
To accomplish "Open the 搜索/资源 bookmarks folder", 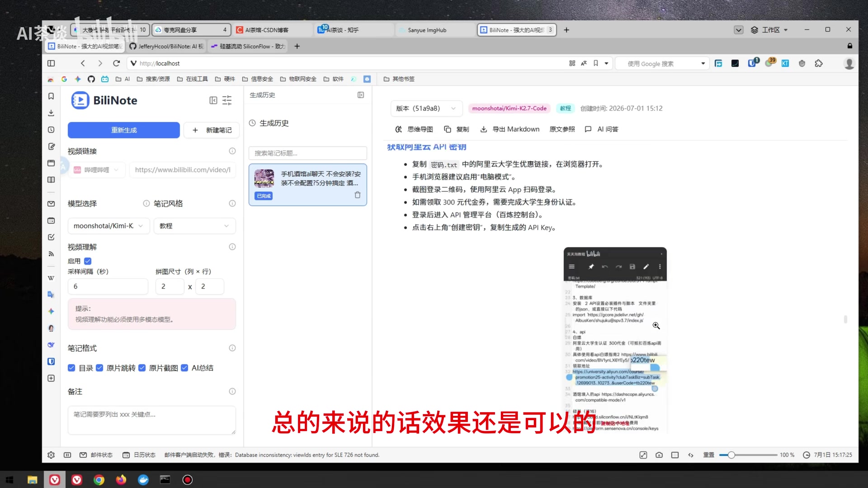I will (153, 79).
